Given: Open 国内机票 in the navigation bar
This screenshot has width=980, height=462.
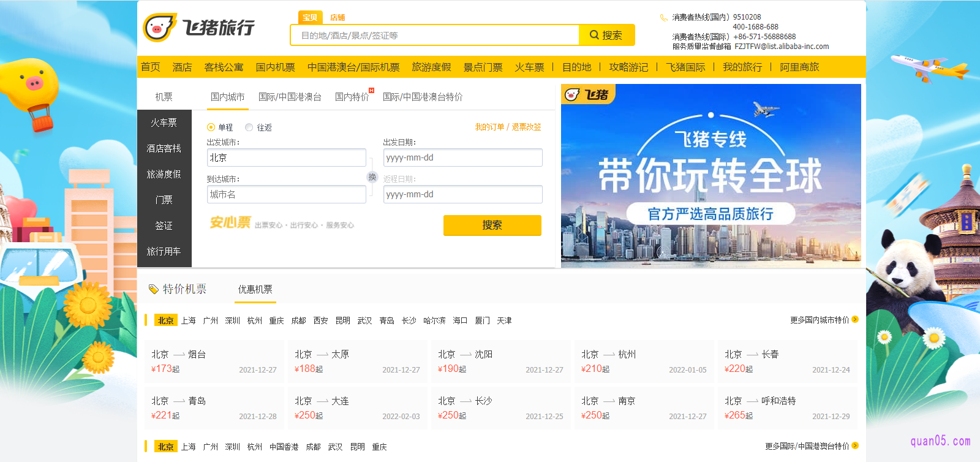Looking at the screenshot, I should click(276, 67).
